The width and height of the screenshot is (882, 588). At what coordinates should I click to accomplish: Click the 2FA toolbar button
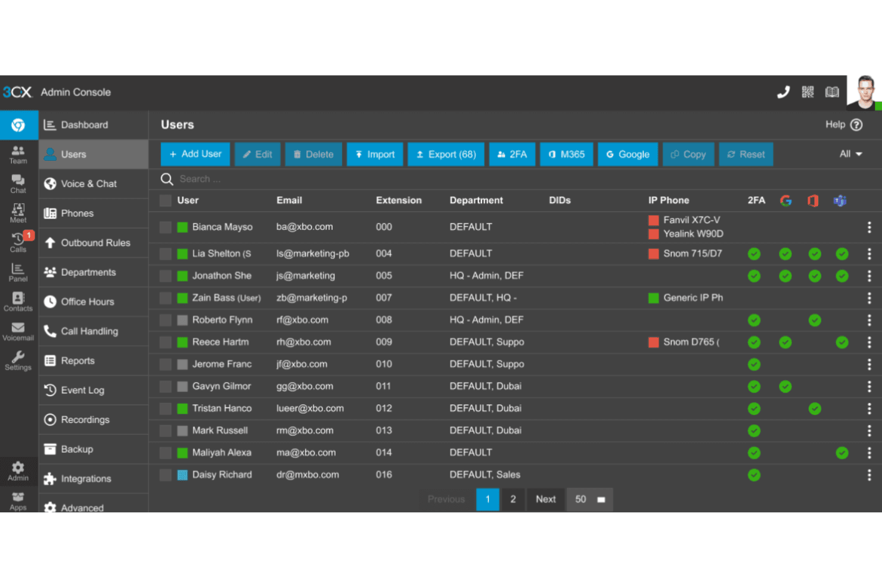[x=512, y=154]
